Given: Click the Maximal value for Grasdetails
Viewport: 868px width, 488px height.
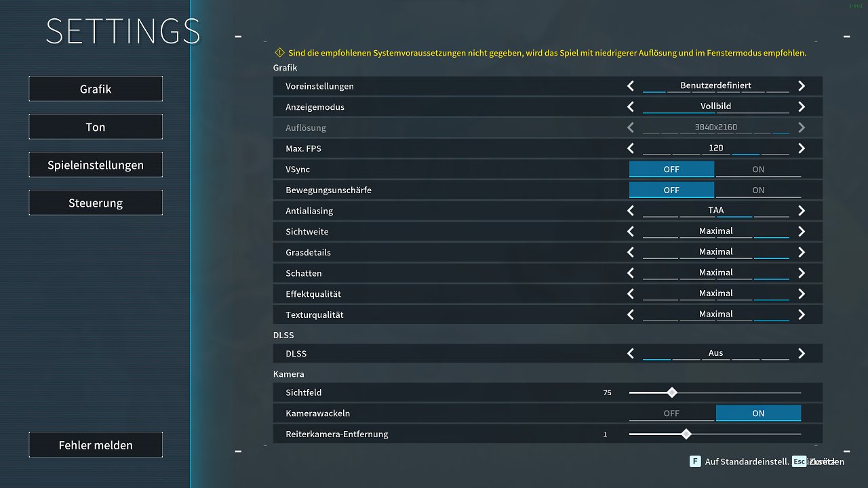Looking at the screenshot, I should [x=716, y=251].
